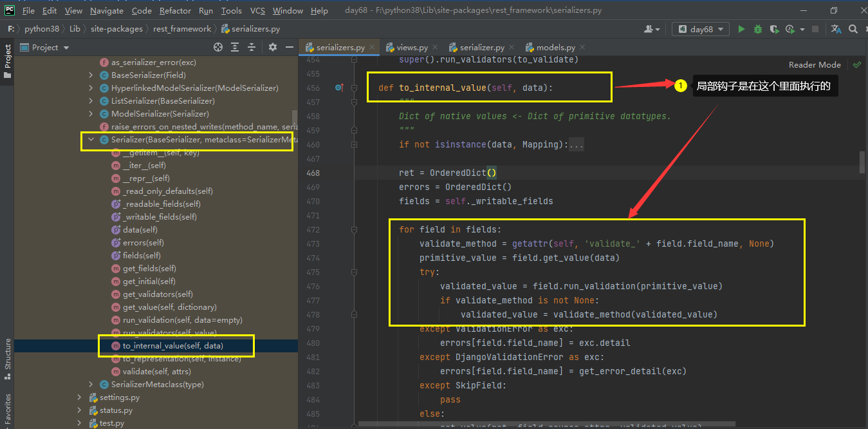Run with coverage using the shield icon
The image size is (868, 429).
click(774, 29)
